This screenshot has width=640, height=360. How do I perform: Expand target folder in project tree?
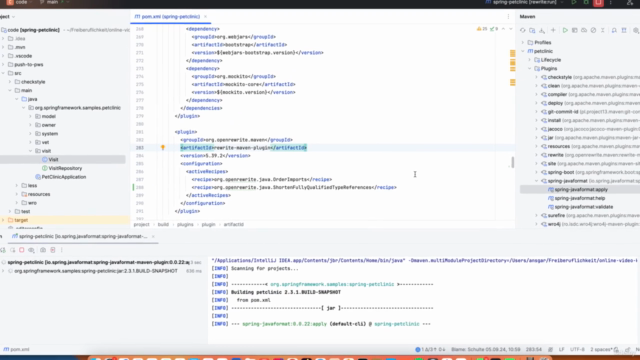(3, 220)
